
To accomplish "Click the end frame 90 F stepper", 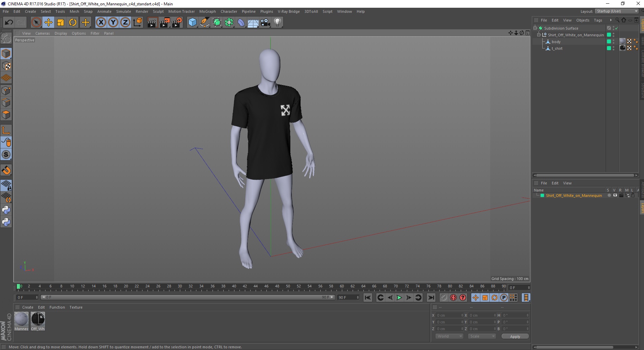I will (358, 297).
